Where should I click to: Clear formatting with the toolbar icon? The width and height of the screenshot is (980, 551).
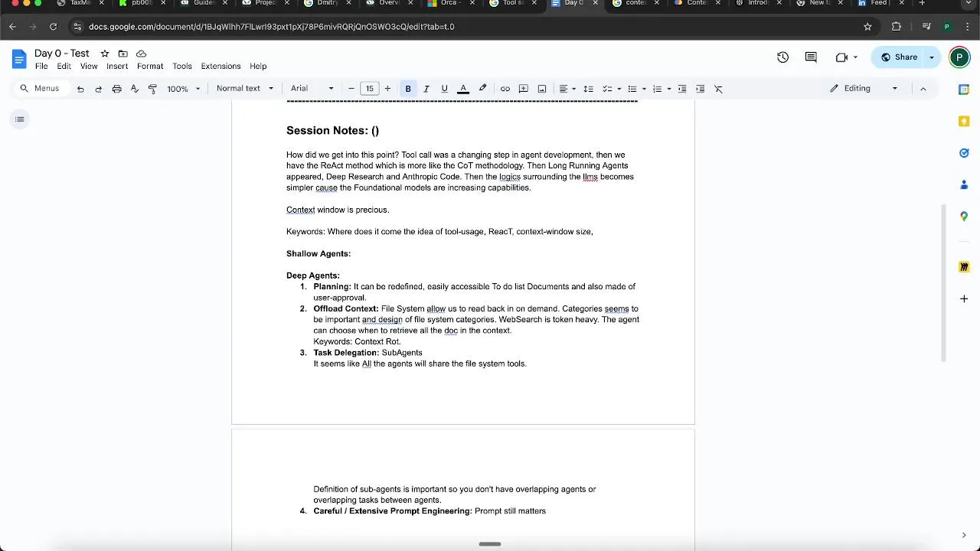pyautogui.click(x=718, y=89)
